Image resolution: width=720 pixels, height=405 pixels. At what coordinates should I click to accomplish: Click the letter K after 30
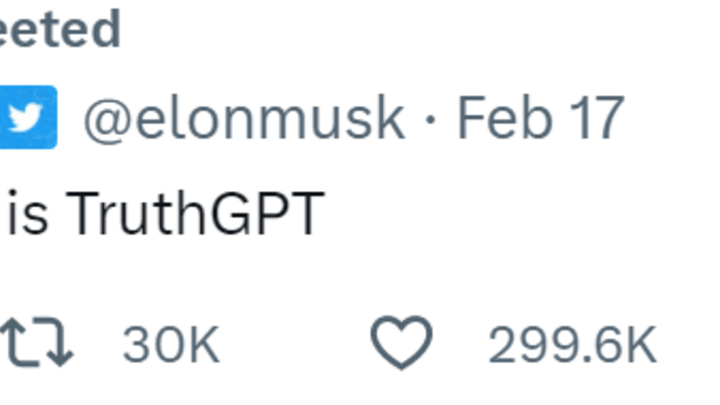(x=204, y=344)
